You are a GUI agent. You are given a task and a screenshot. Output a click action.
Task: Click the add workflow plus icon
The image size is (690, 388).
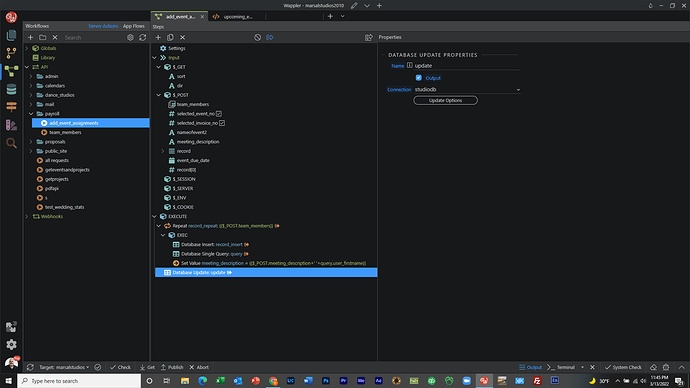tap(30, 37)
